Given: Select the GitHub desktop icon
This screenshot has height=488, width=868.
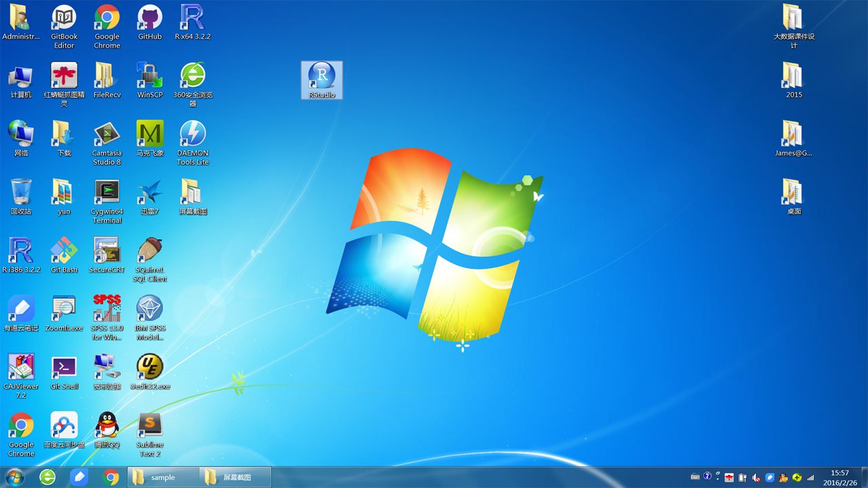Looking at the screenshot, I should [x=150, y=22].
